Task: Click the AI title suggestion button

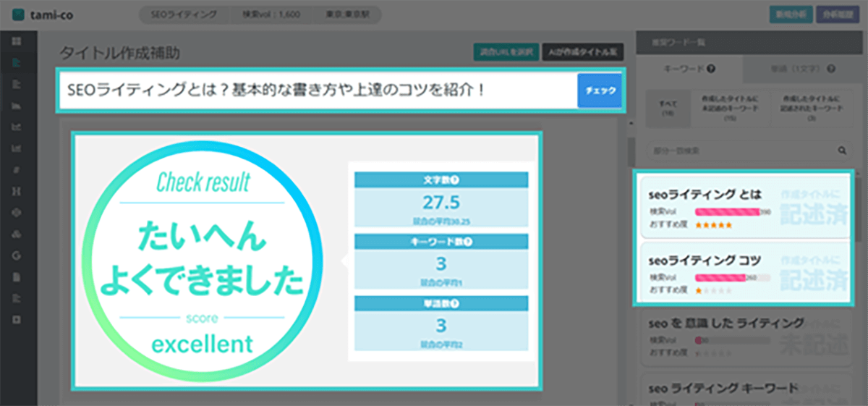Action: pos(582,52)
